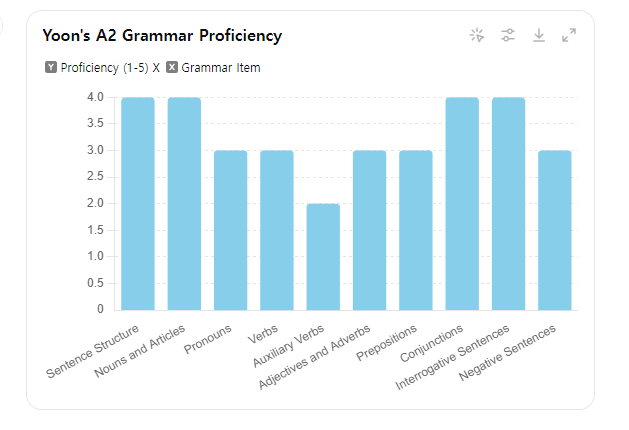The width and height of the screenshot is (629, 430).
Task: Select the Conjunctions bar
Action: 462,204
